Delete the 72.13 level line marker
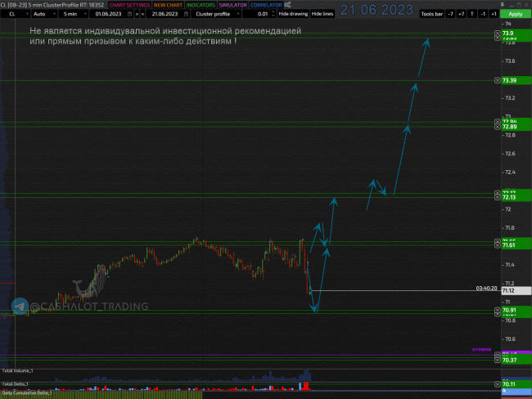Image resolution: width=532 pixels, height=399 pixels. point(497,197)
